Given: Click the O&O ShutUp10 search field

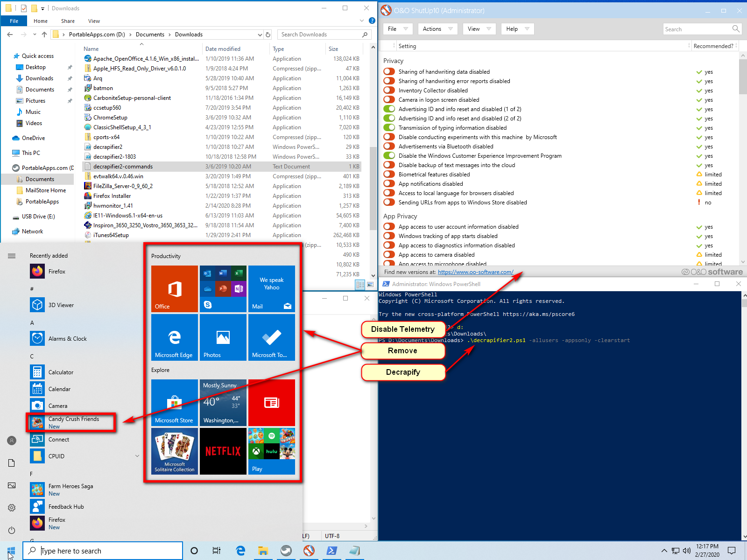Looking at the screenshot, I should click(x=702, y=29).
